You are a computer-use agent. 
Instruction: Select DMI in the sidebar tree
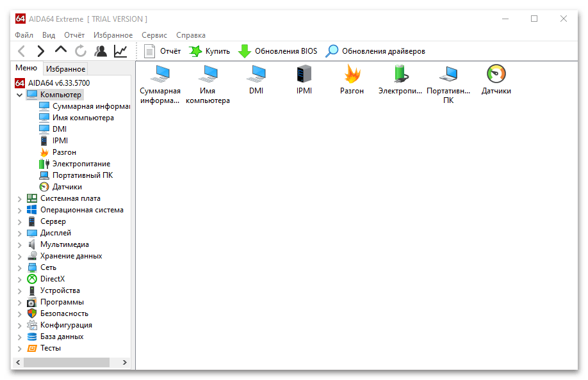coord(60,129)
